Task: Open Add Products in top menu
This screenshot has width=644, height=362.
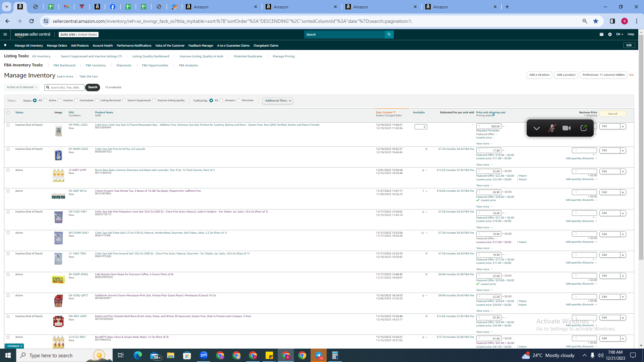Action: coord(80,46)
